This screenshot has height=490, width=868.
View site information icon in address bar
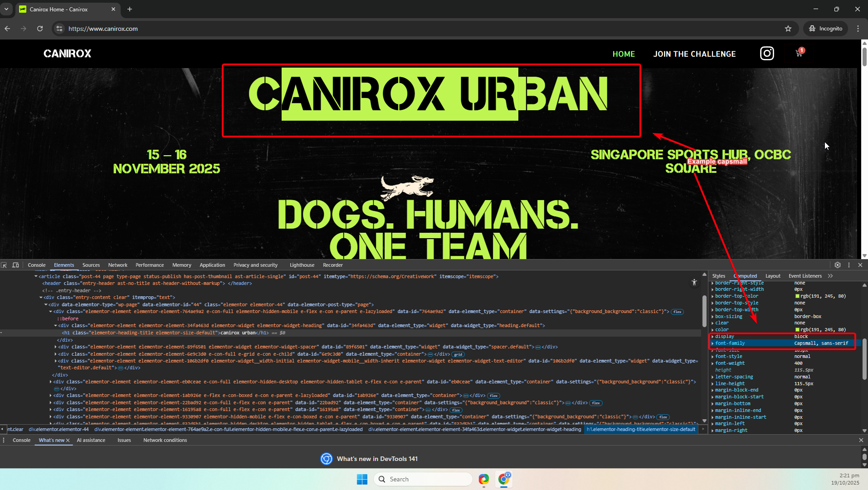pos(59,29)
